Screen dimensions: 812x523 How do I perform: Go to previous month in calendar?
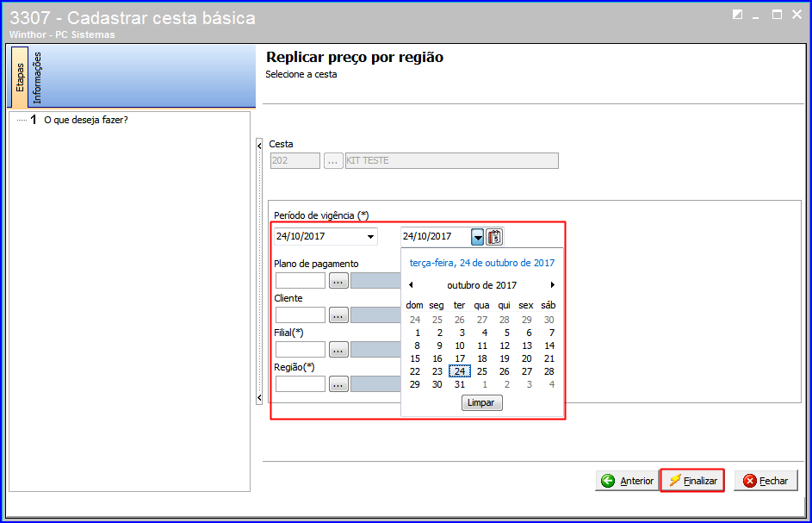click(412, 284)
